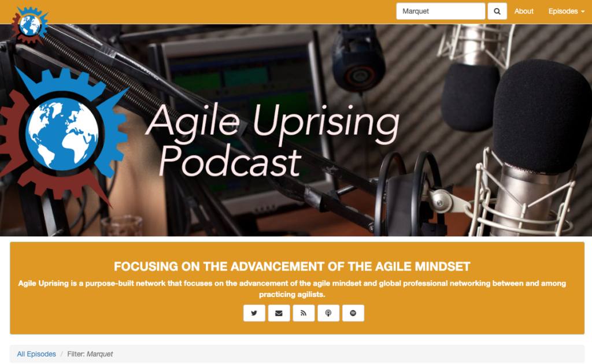This screenshot has height=364, width=592.
Task: Open the Twitter profile icon button
Action: [254, 313]
